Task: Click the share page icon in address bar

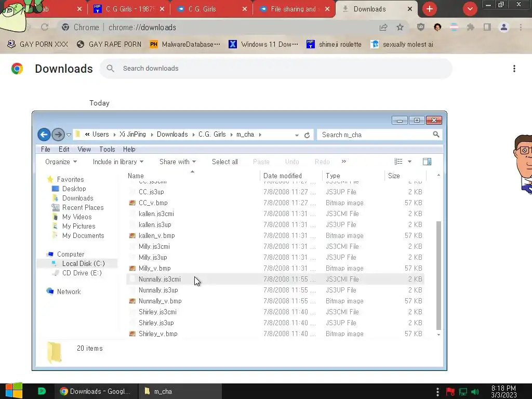Action: (x=383, y=28)
